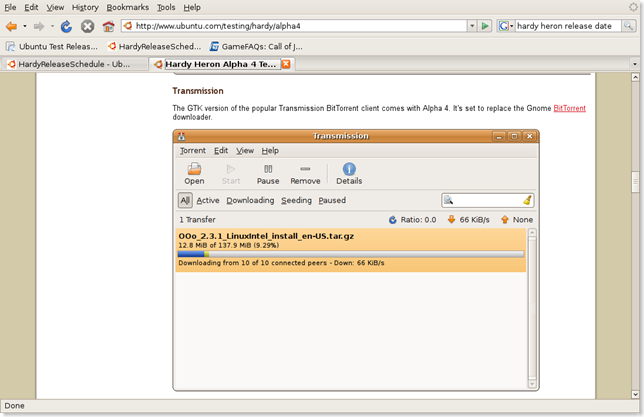Select the All filter in Transmission
The image size is (644, 417).
coord(185,200)
